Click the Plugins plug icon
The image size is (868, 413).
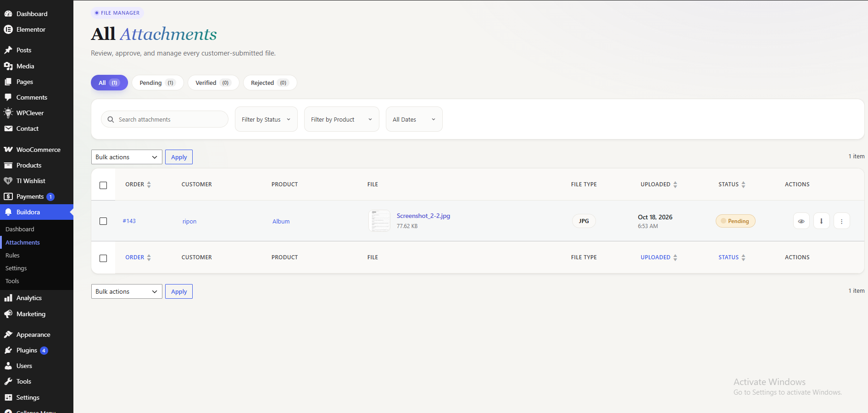[x=8, y=350]
